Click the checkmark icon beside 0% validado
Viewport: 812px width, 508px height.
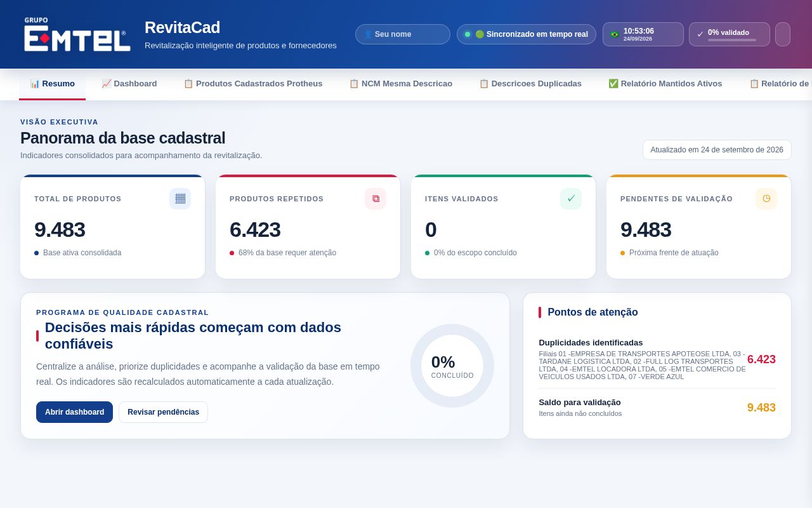(x=700, y=34)
